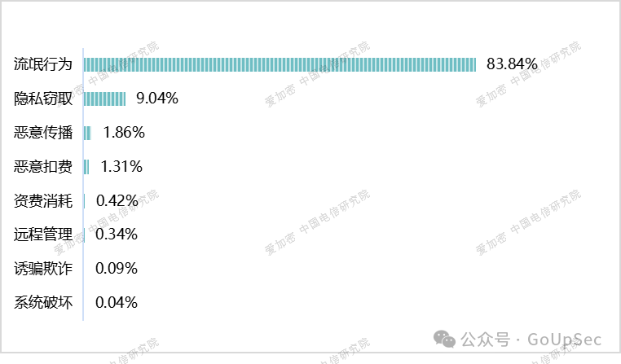Click the 恶意传播 category label

pyautogui.click(x=44, y=133)
